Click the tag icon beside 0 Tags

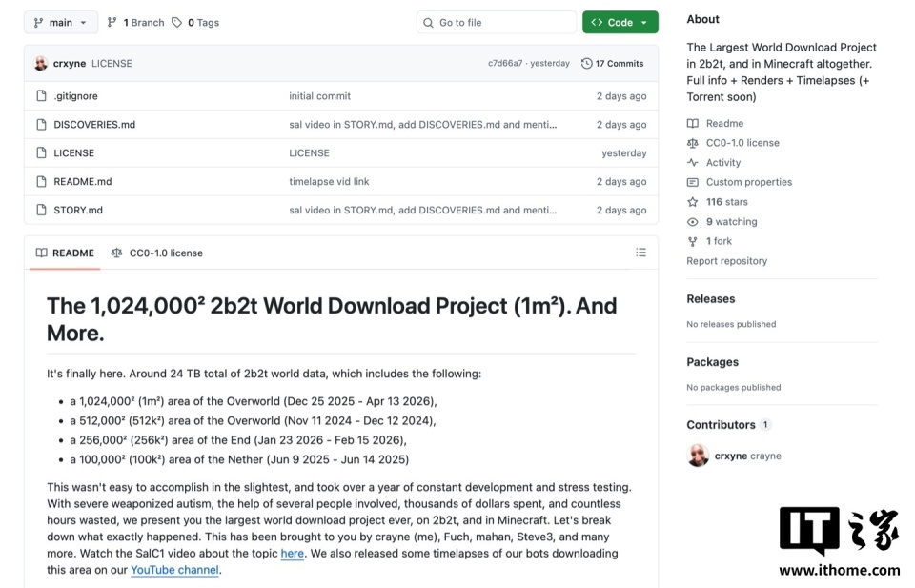(177, 23)
